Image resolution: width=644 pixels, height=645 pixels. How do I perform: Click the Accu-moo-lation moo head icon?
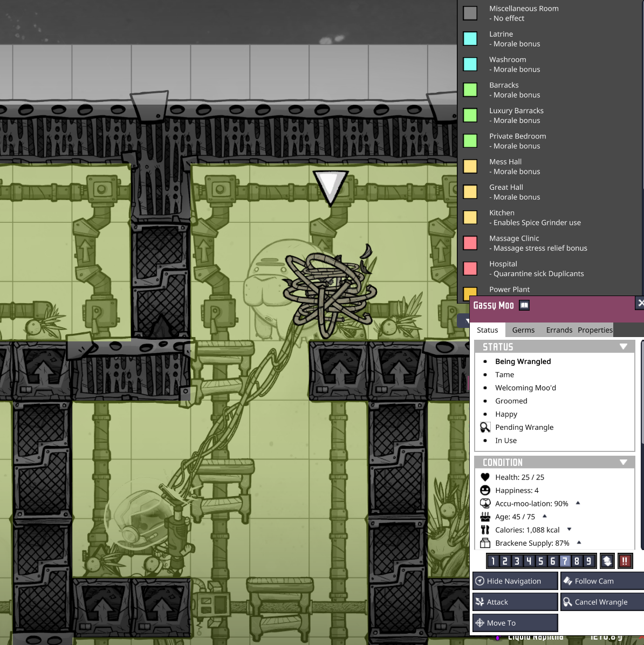click(x=485, y=503)
